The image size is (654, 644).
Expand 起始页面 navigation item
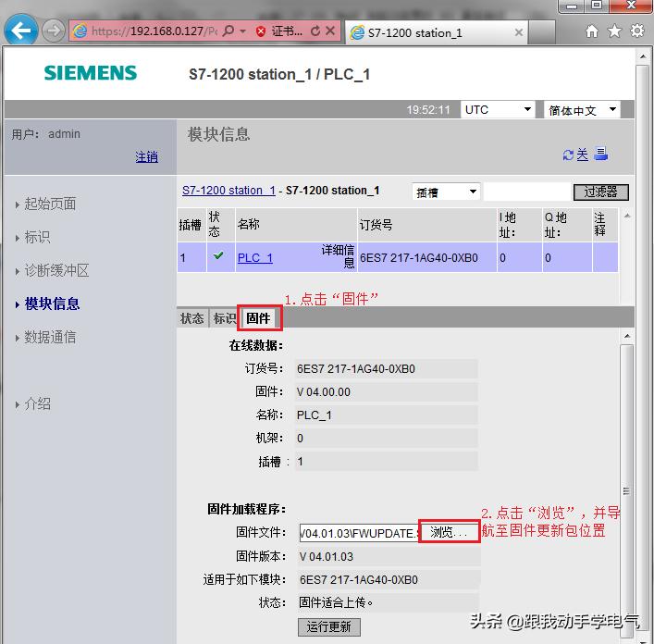pyautogui.click(x=50, y=204)
